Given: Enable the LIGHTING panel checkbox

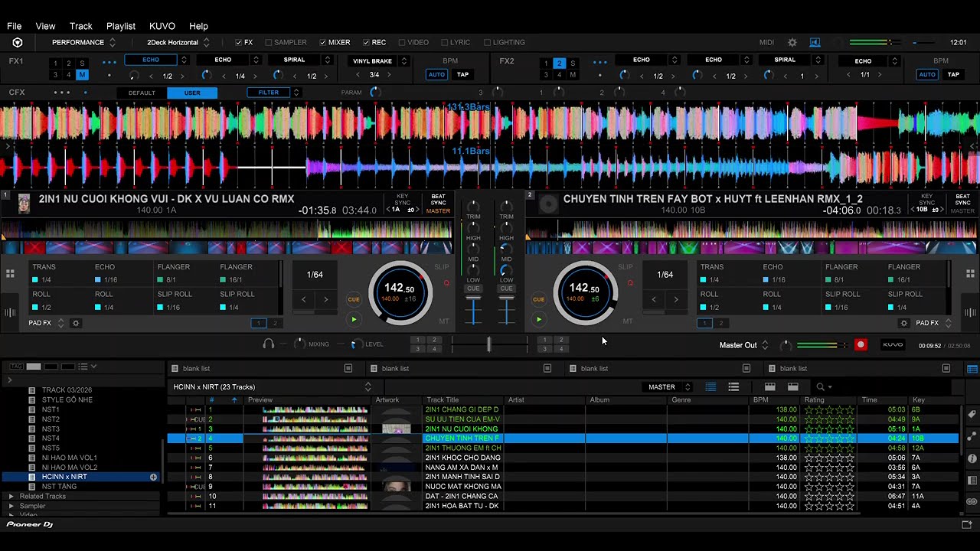Looking at the screenshot, I should point(487,42).
